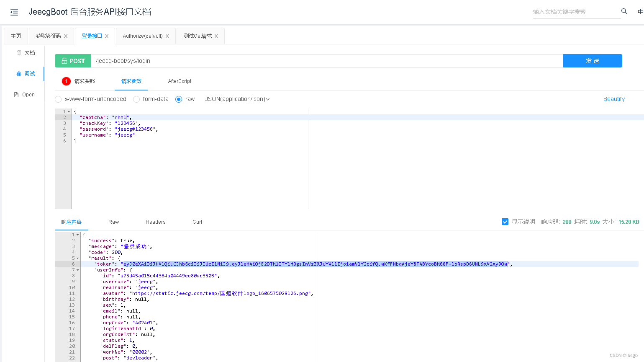Click the highlighted token value
Screen dimensions: 644x362
coord(316,264)
